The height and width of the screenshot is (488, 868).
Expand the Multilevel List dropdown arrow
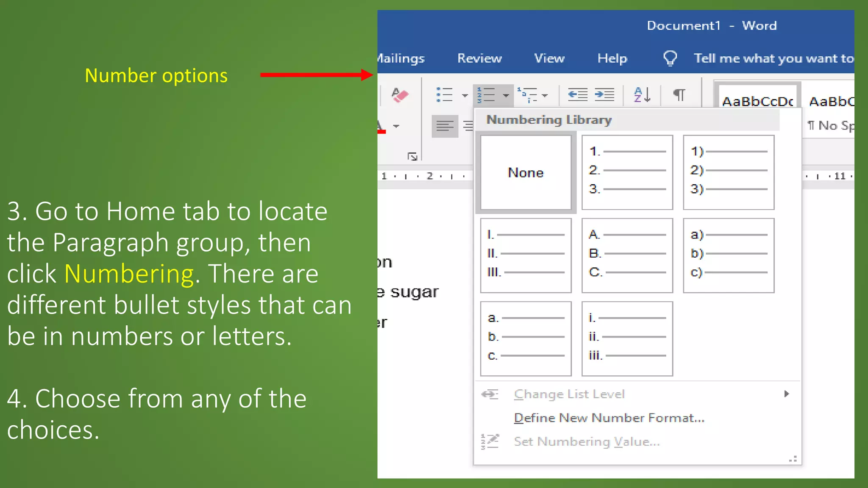(545, 96)
